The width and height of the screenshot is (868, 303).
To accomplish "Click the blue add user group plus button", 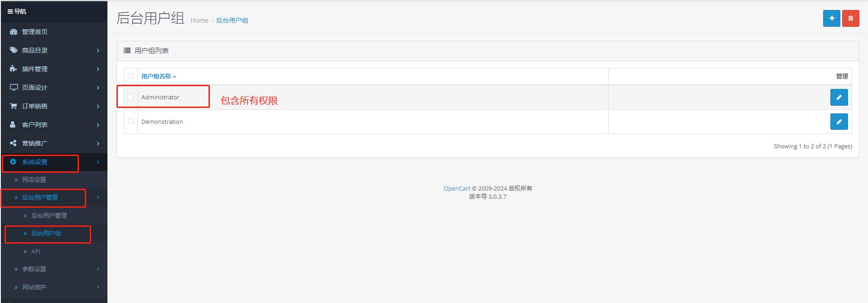I will coord(831,19).
